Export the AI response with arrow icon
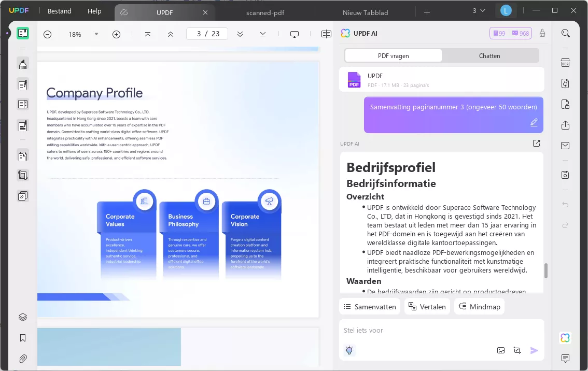Screen dimensions: 588x371 click(x=537, y=143)
